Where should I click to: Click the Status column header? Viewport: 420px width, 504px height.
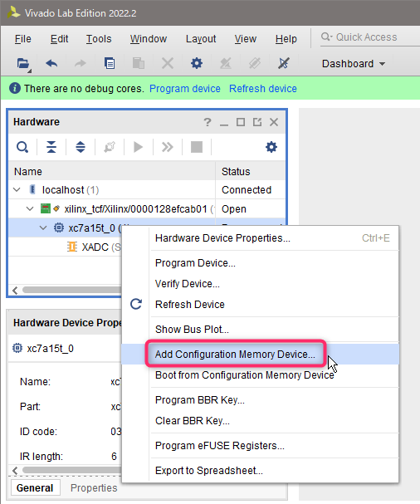[251, 171]
